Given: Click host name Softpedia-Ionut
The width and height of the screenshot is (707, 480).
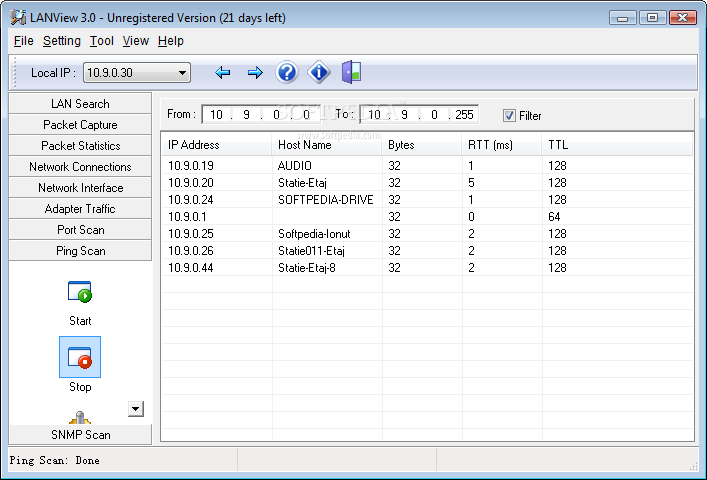Looking at the screenshot, I should pyautogui.click(x=314, y=234).
